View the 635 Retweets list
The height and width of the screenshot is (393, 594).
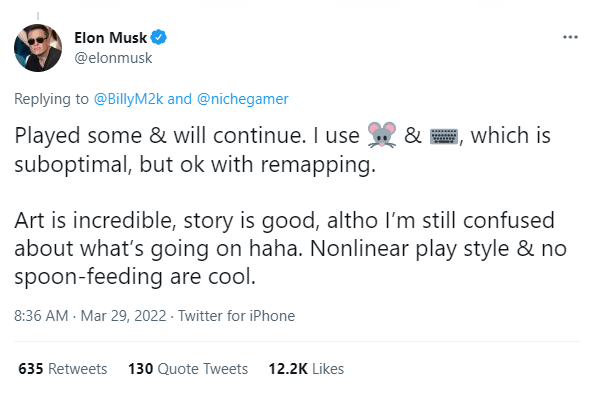click(63, 369)
